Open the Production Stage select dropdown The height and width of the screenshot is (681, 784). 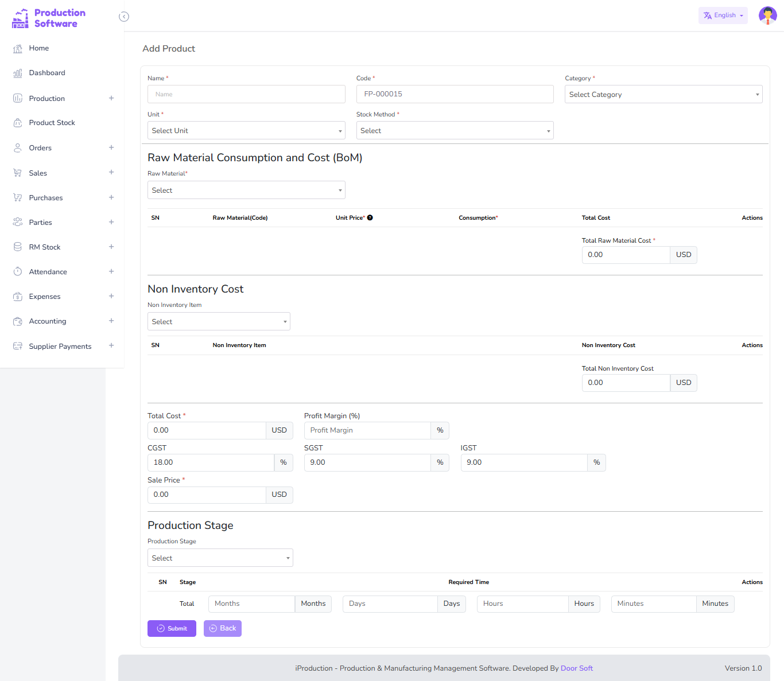pyautogui.click(x=220, y=558)
